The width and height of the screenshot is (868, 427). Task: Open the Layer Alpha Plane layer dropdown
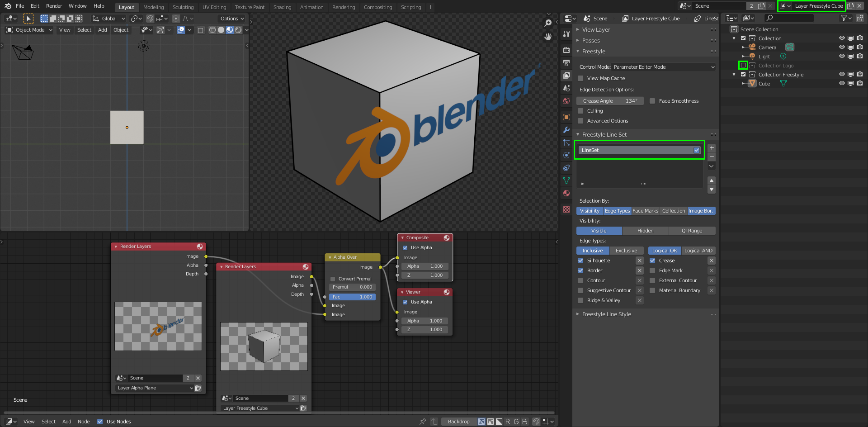(x=155, y=388)
